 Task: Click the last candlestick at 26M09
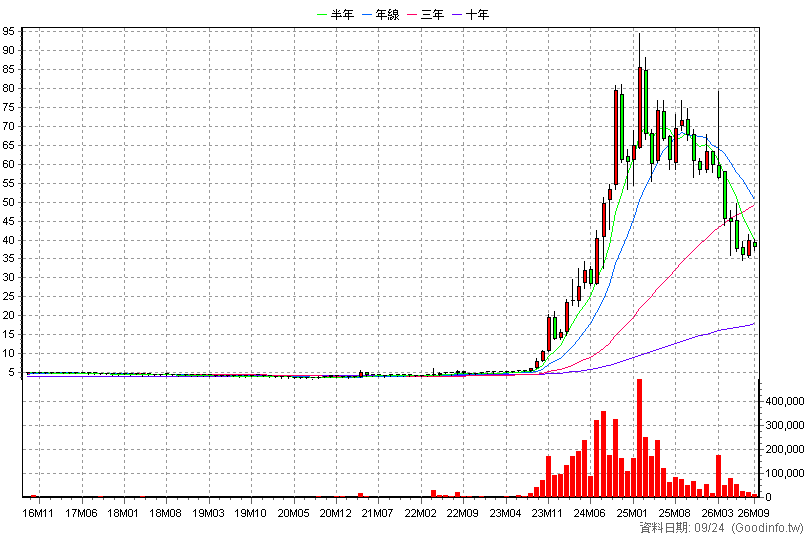(x=755, y=245)
